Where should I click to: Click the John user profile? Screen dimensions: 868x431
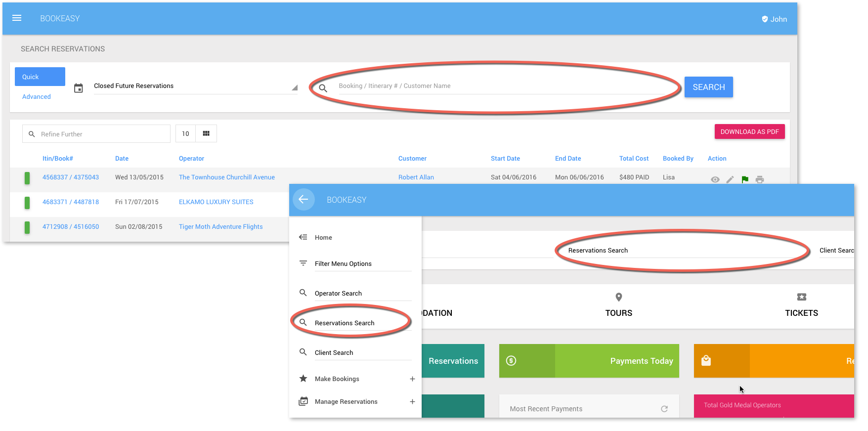pyautogui.click(x=774, y=19)
